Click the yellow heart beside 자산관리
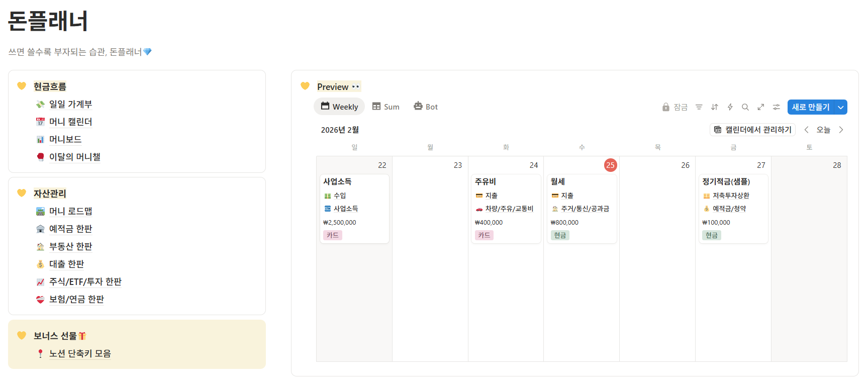Screen dimensions: 868x384 tap(22, 193)
